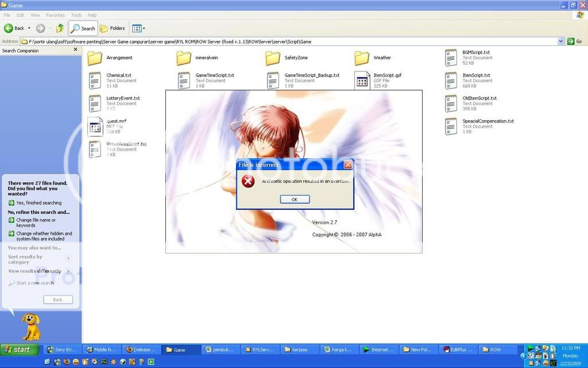
Task: Toggle the Folders pane button
Action: (x=112, y=28)
